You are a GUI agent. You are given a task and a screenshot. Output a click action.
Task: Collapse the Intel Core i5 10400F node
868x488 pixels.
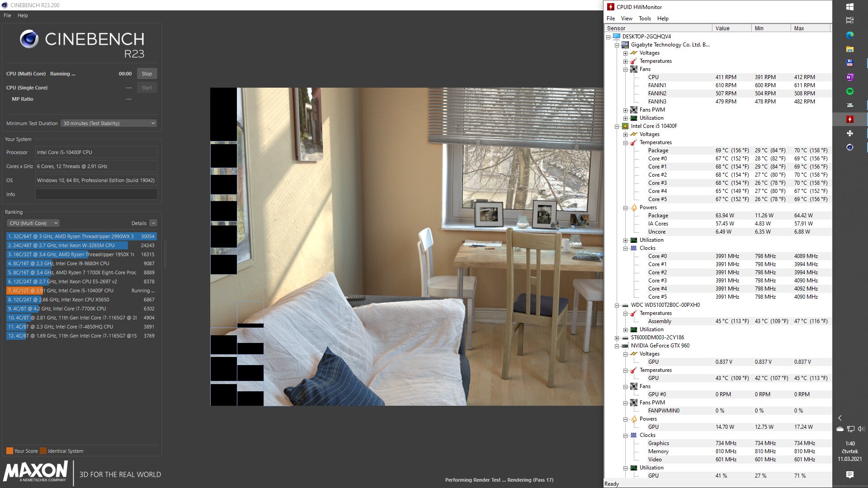click(617, 127)
